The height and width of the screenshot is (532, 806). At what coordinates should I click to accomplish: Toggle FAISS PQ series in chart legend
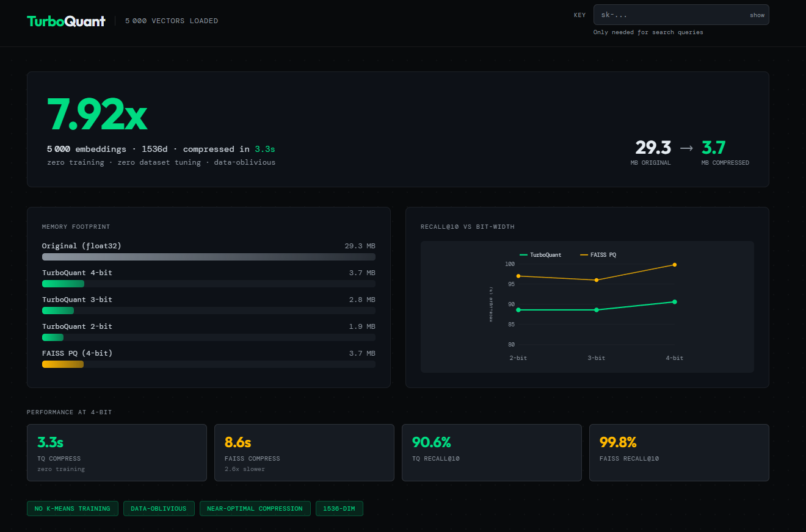coord(598,254)
